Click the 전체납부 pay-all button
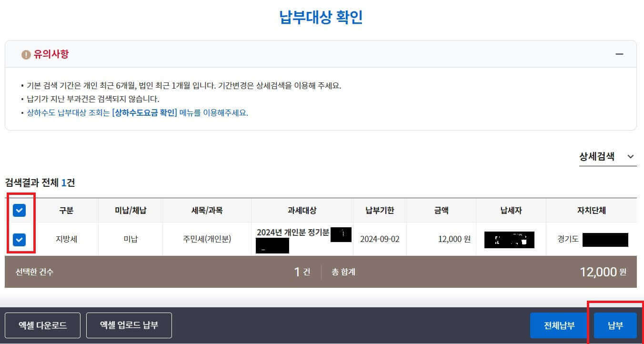 click(x=558, y=325)
